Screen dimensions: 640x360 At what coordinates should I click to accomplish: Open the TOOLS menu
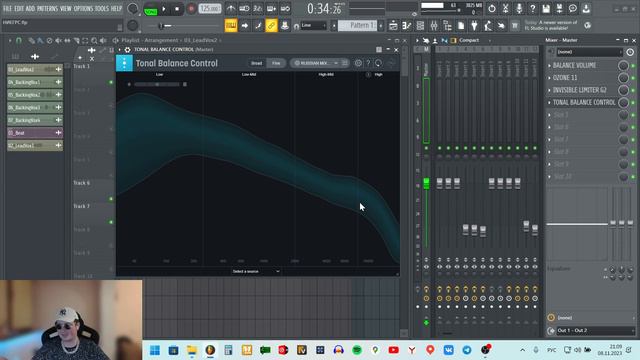(x=102, y=9)
